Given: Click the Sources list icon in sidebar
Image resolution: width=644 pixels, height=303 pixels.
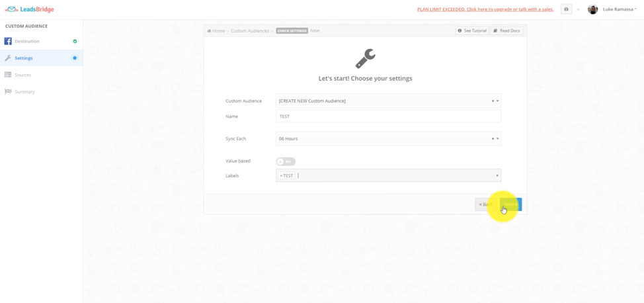Looking at the screenshot, I should 8,75.
